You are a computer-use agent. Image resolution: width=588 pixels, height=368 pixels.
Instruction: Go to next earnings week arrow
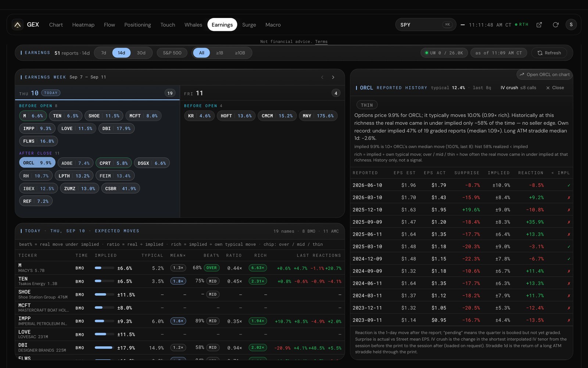pyautogui.click(x=333, y=77)
